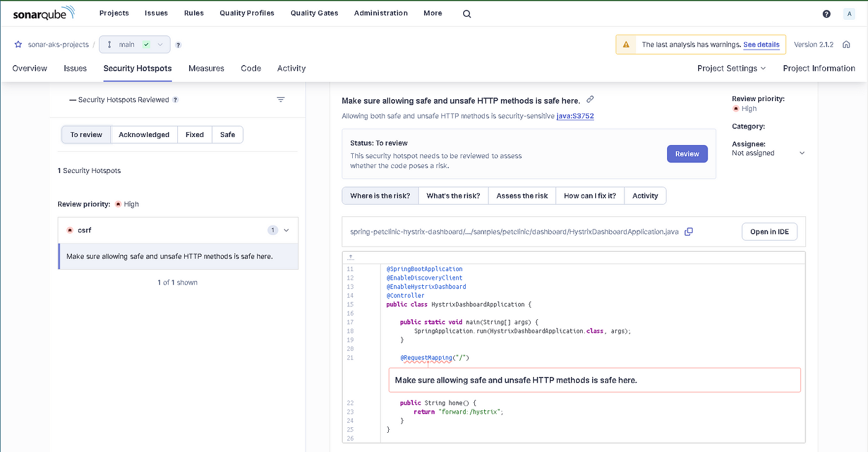Click the @EnableHystrixDashboard annotation
This screenshot has height=452, width=868.
pos(426,286)
